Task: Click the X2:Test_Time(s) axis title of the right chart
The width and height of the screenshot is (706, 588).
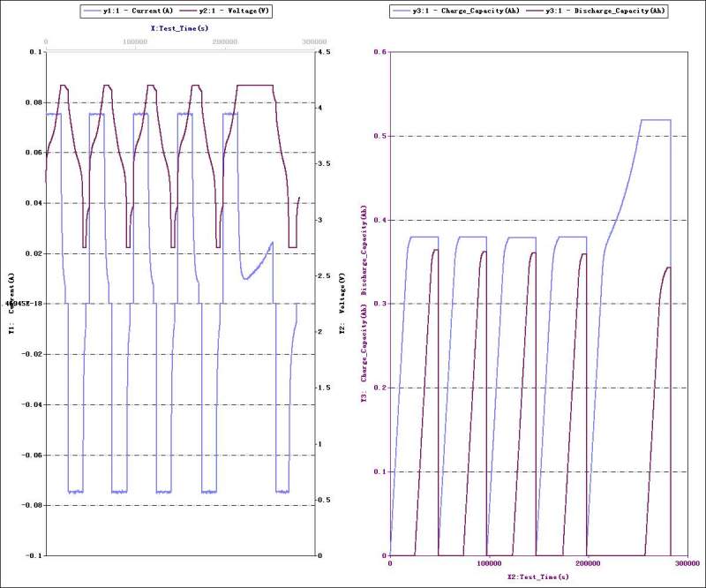Action: 538,577
